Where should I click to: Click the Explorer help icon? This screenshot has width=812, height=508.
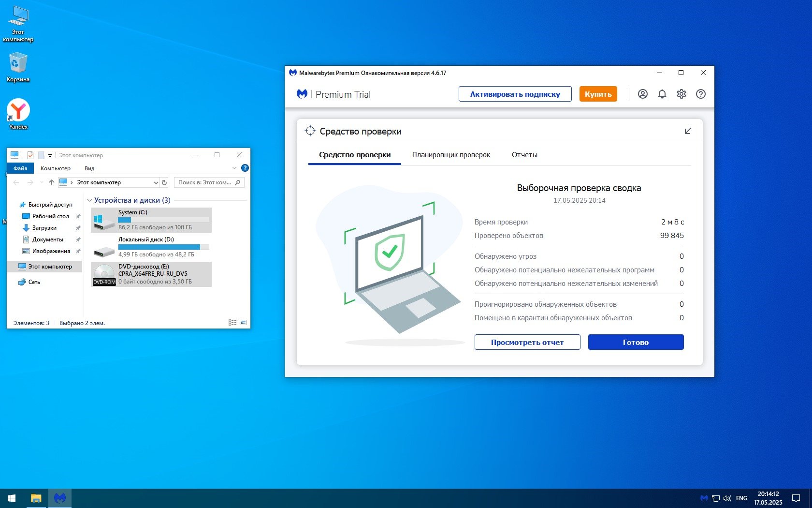click(x=245, y=168)
